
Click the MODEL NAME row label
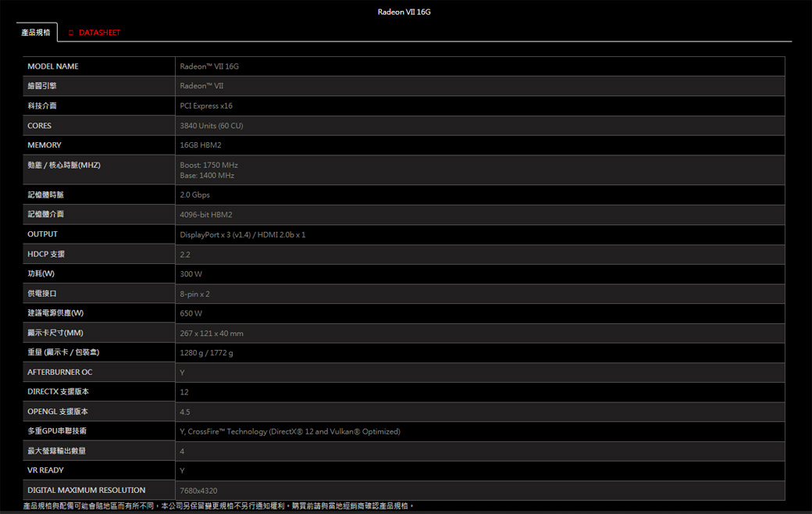click(x=53, y=66)
